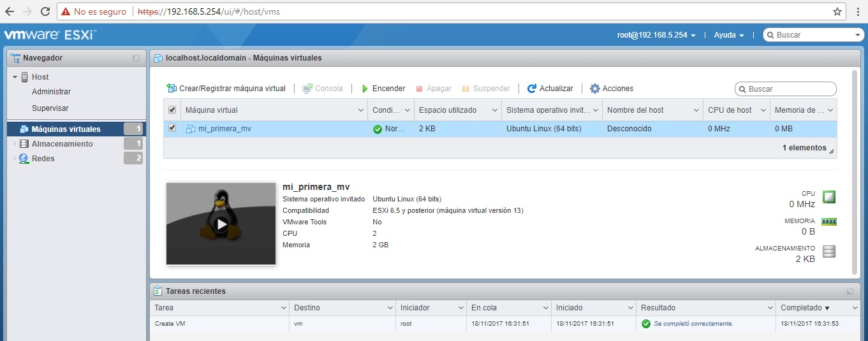868x341 pixels.
Task: Open the top Buscar box dropdown arrow
Action: click(858, 35)
